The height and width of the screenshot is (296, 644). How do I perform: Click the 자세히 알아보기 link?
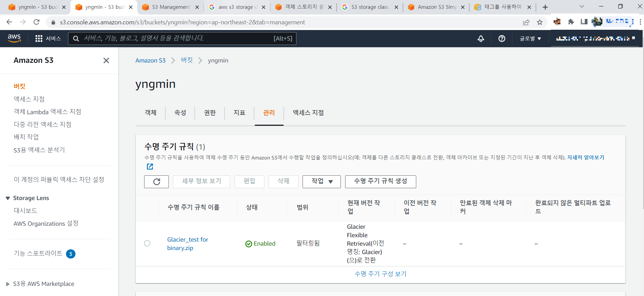click(x=585, y=157)
